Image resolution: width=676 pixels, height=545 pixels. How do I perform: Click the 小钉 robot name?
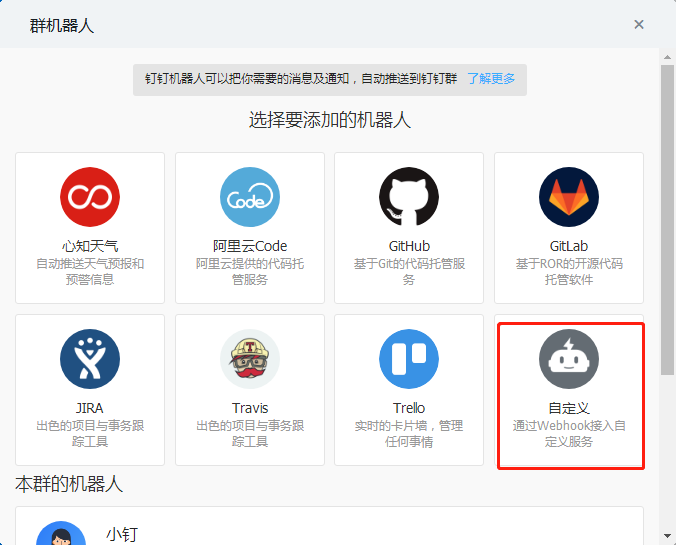tap(122, 535)
